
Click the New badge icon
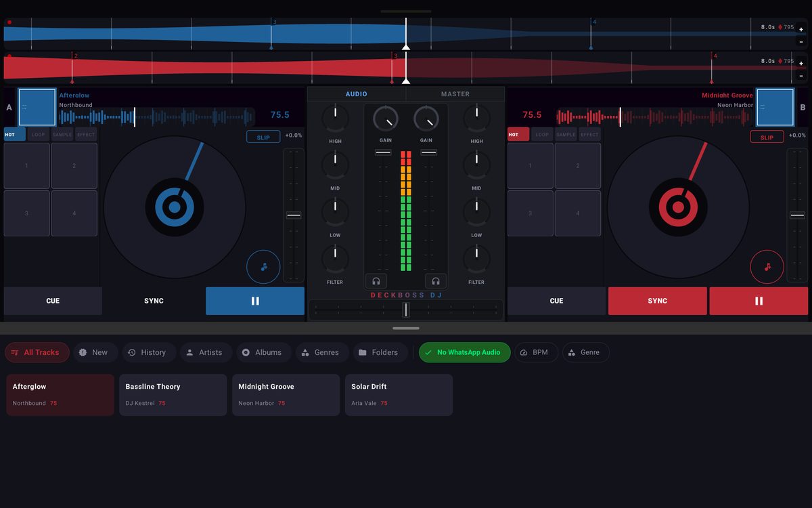pyautogui.click(x=83, y=352)
